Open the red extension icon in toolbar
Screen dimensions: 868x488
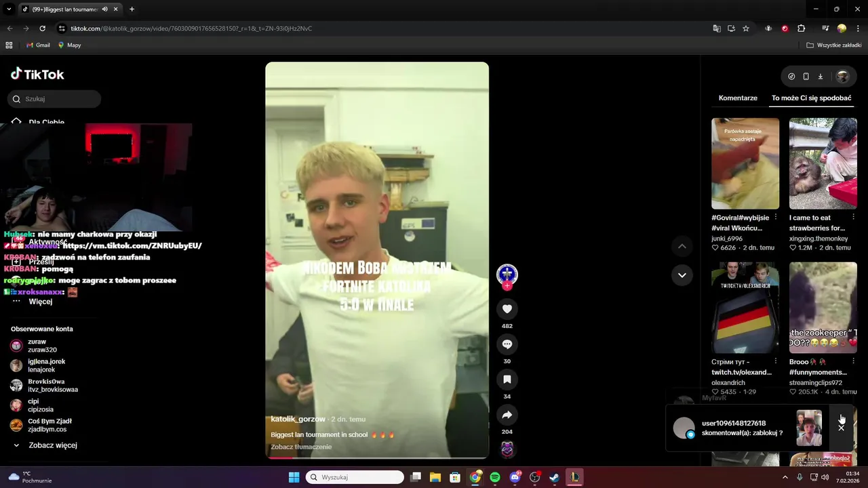[785, 28]
